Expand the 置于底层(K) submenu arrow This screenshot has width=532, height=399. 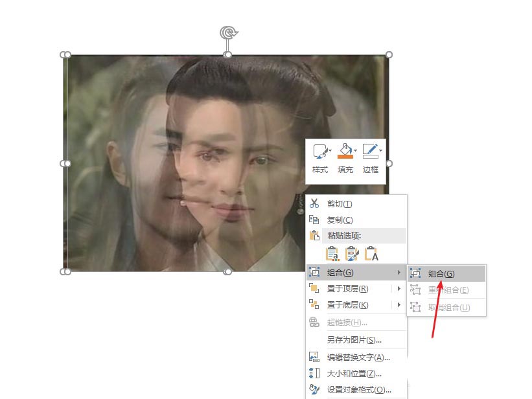tap(399, 304)
